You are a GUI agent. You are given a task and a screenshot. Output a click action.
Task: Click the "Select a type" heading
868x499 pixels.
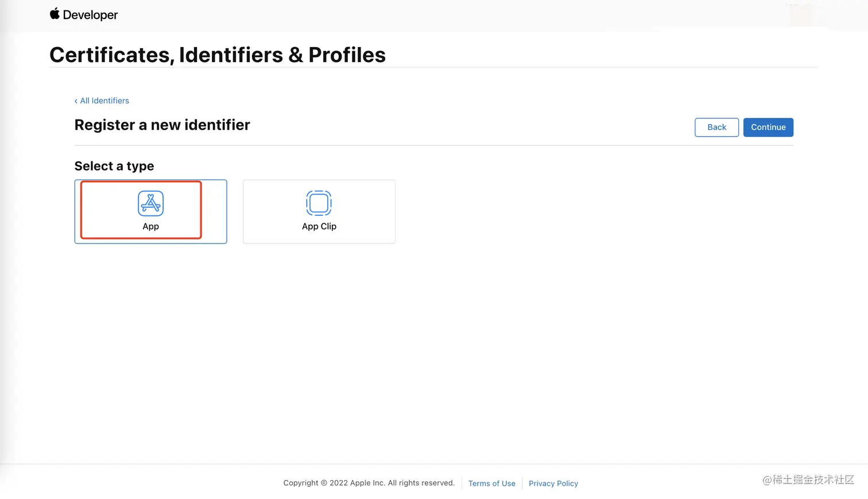(114, 166)
